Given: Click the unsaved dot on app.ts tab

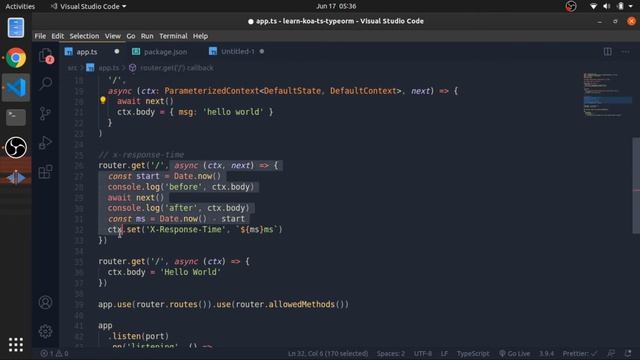Looking at the screenshot, I should coord(117,51).
